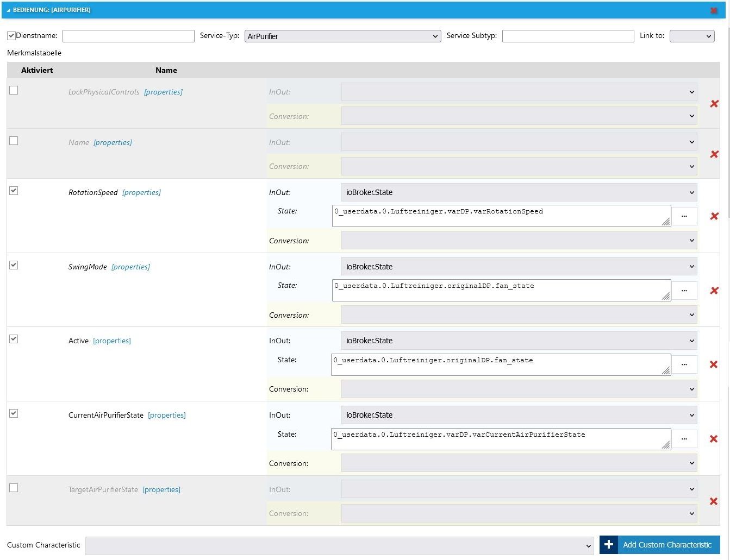Open RotationSpeed Conversion dropdown
This screenshot has height=560, width=730.
pos(519,241)
